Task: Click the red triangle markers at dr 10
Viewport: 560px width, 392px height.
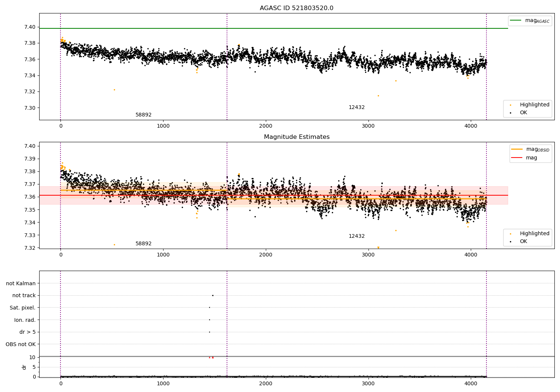Action: coord(211,358)
